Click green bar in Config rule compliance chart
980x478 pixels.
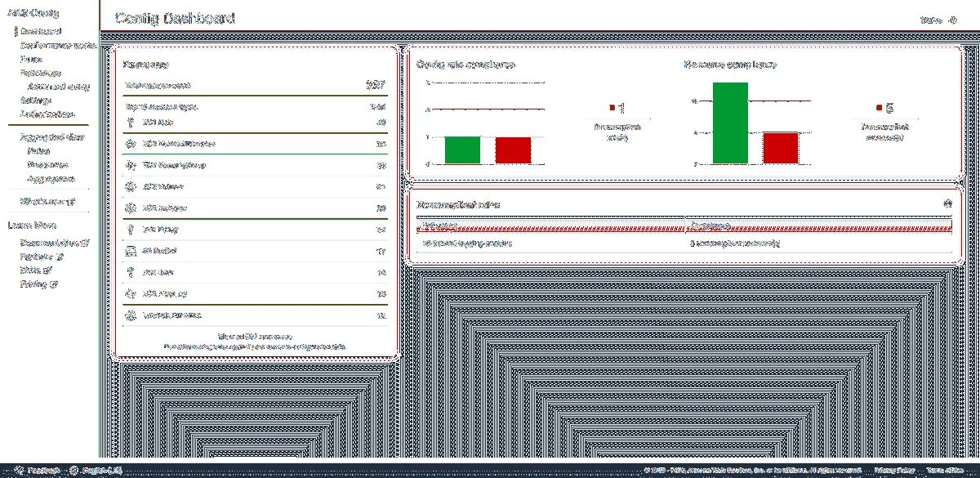coord(462,150)
